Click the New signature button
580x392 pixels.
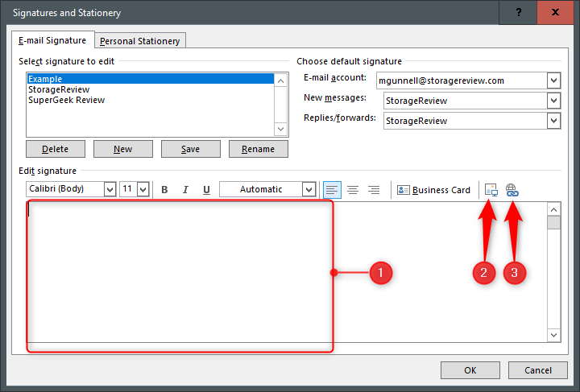pyautogui.click(x=122, y=149)
